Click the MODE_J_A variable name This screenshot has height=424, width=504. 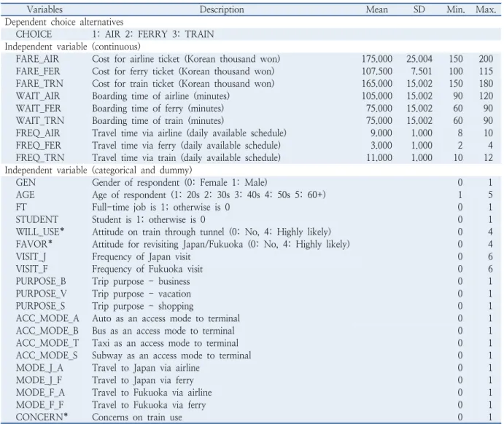40,368
